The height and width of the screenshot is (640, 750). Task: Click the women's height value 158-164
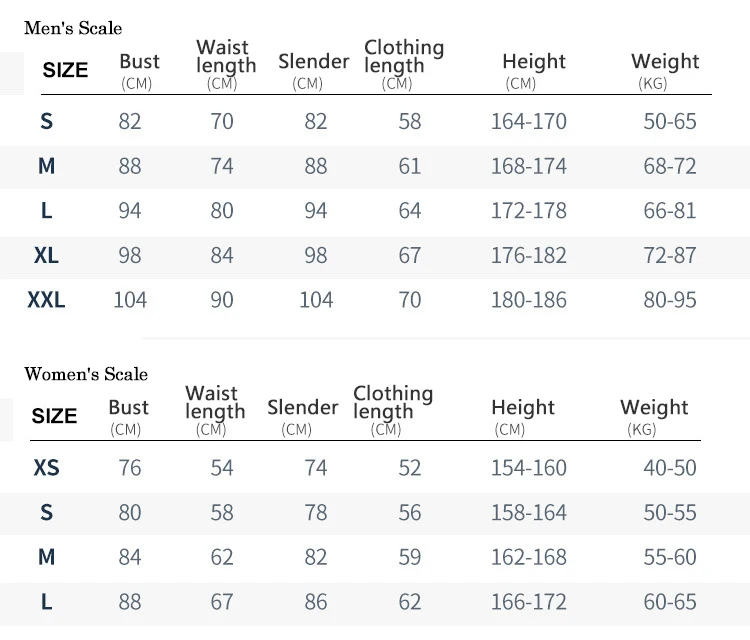tap(529, 512)
